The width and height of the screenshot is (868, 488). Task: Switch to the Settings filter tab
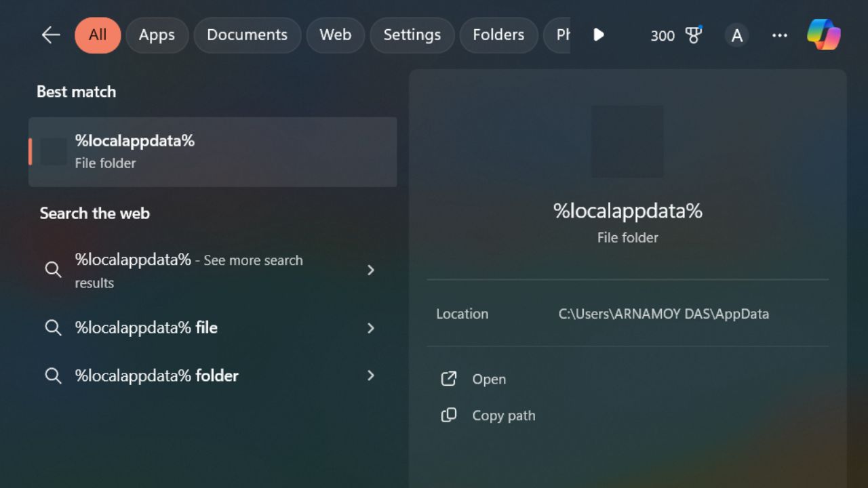(412, 35)
